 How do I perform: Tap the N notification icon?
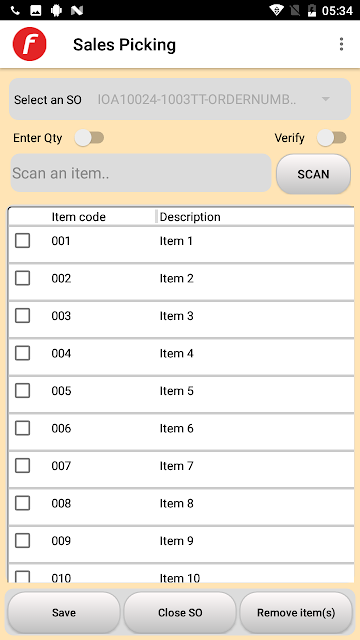(x=77, y=11)
